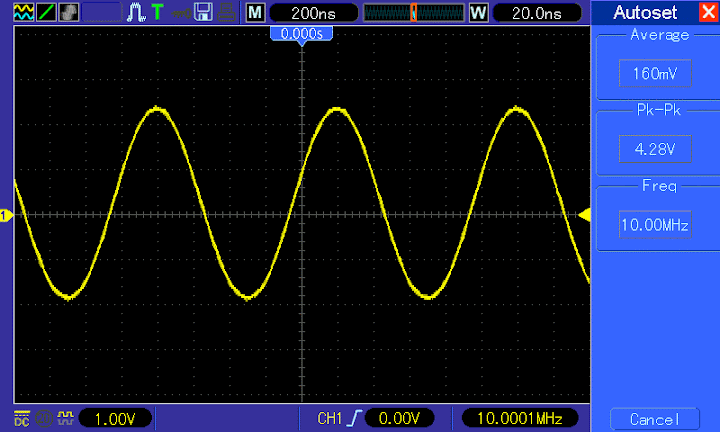Click the Autoset panel title
This screenshot has height=432, width=720.
645,12
